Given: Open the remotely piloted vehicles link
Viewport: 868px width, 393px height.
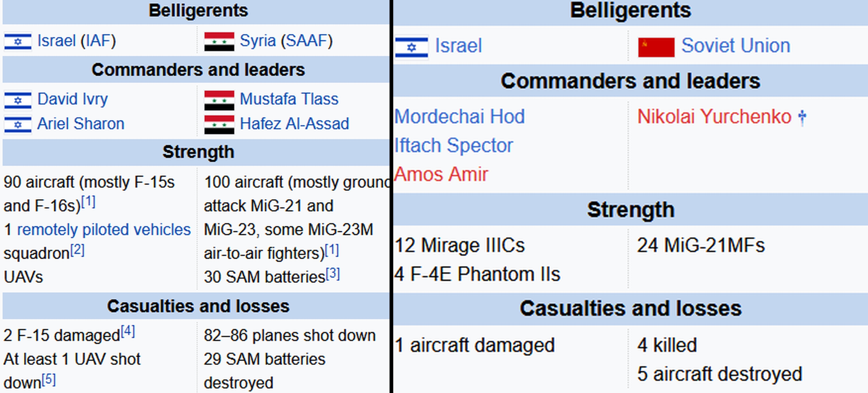Looking at the screenshot, I should 104,230.
